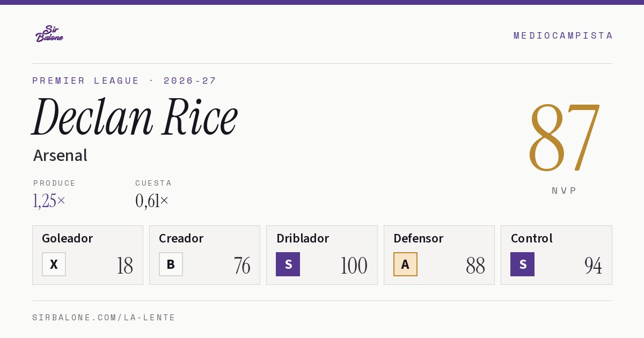The width and height of the screenshot is (644, 338).
Task: Click the Declan Rice player name
Action: pyautogui.click(x=135, y=117)
